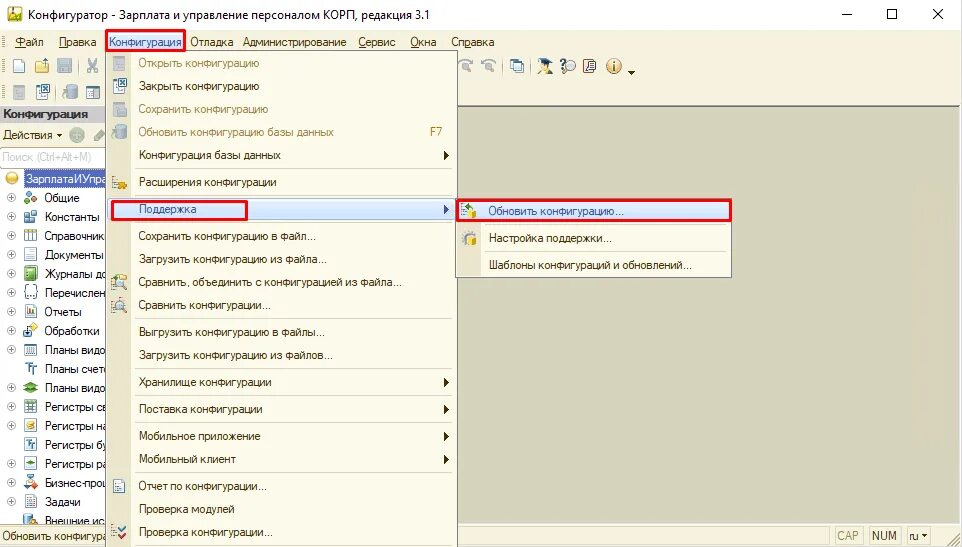Expand the Отчеты tree node
The height and width of the screenshot is (547, 962).
click(11, 312)
